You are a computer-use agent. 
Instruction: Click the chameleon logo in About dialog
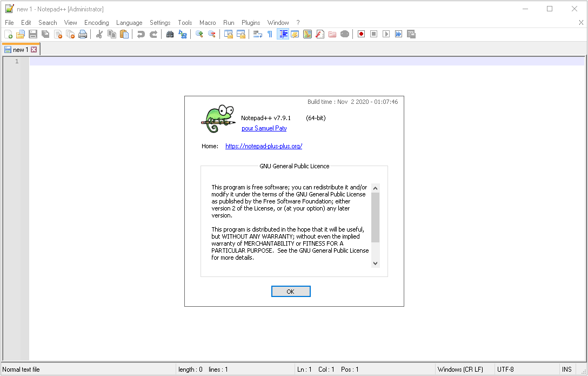pos(218,119)
